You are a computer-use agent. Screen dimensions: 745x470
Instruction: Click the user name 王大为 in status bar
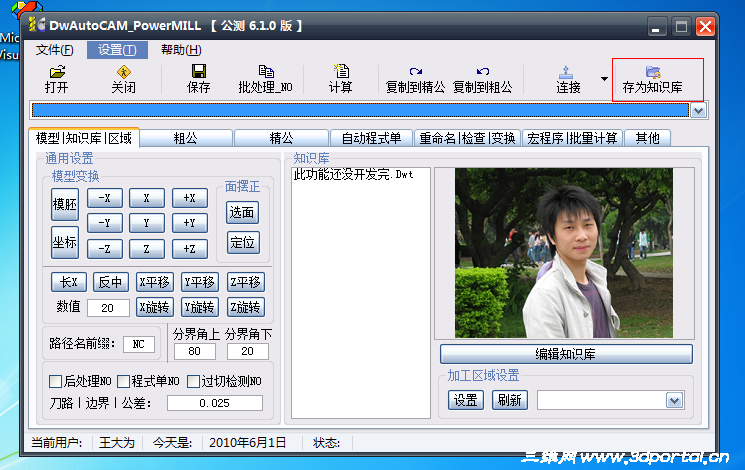coord(117,443)
